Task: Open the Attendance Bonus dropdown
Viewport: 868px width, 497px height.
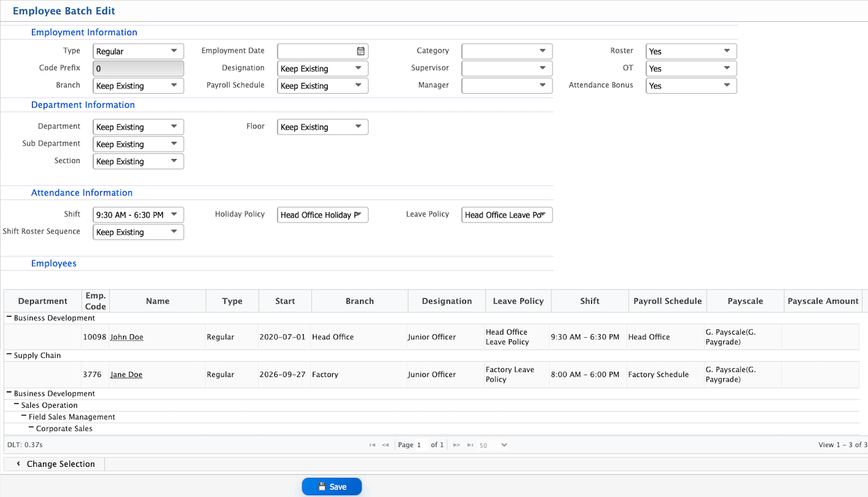Action: tap(692, 86)
